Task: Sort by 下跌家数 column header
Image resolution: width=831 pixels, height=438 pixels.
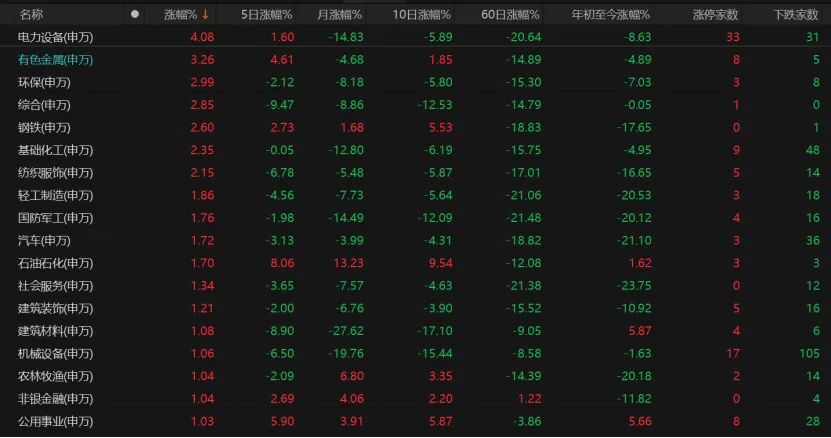Action: [x=795, y=15]
